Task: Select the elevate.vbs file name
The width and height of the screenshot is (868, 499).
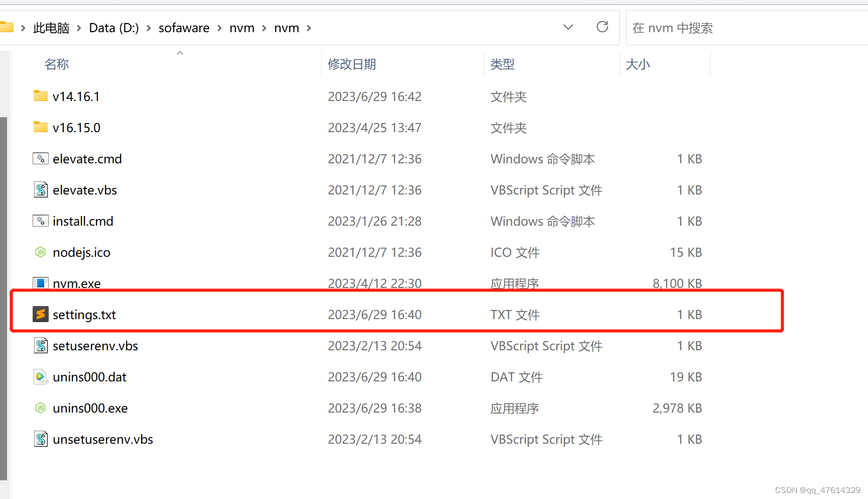Action: [85, 190]
